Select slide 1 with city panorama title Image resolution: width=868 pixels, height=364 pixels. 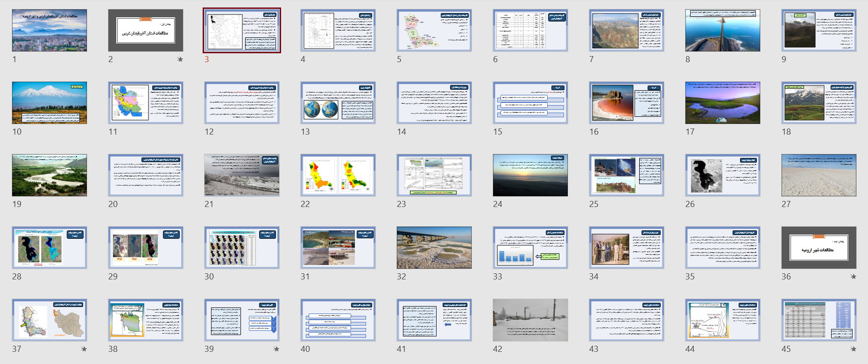[49, 30]
